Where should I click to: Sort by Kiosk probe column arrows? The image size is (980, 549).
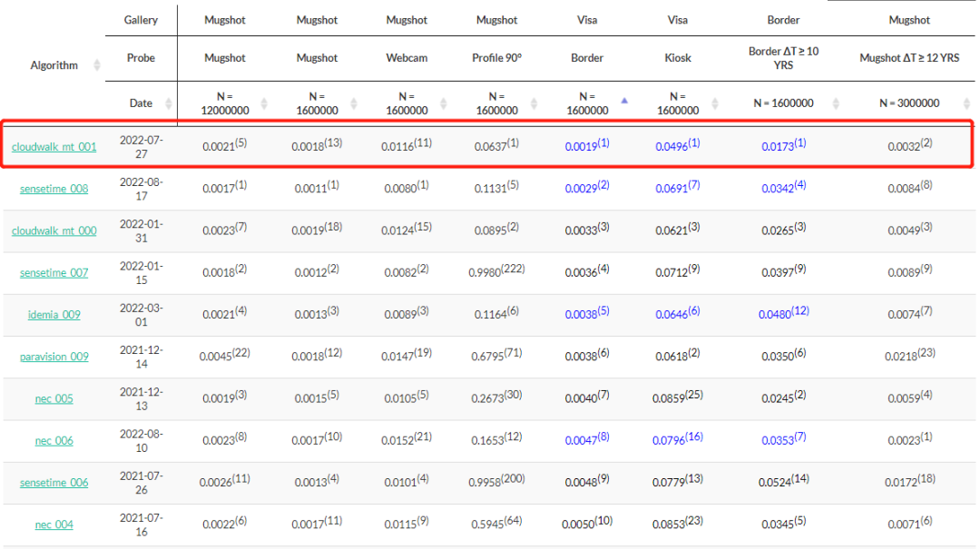point(717,103)
